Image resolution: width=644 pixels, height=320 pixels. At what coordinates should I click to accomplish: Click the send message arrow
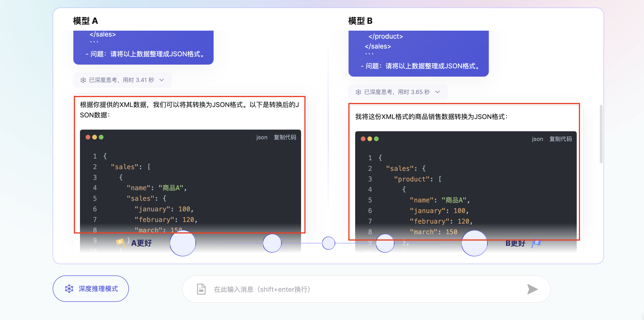pos(532,289)
